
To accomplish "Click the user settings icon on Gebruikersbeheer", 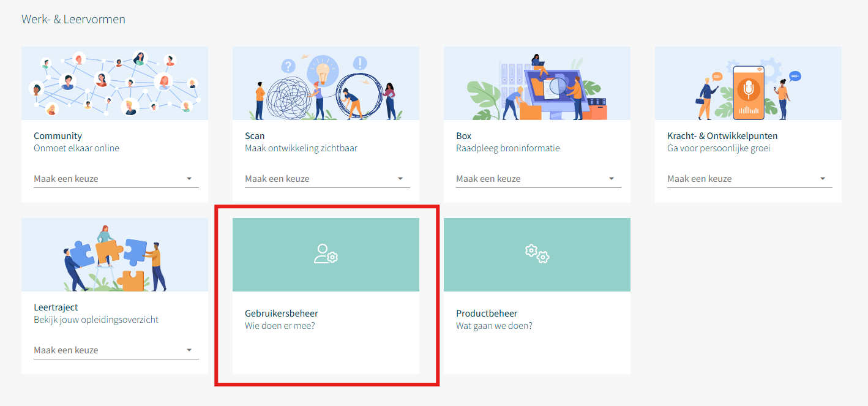I will point(326,254).
